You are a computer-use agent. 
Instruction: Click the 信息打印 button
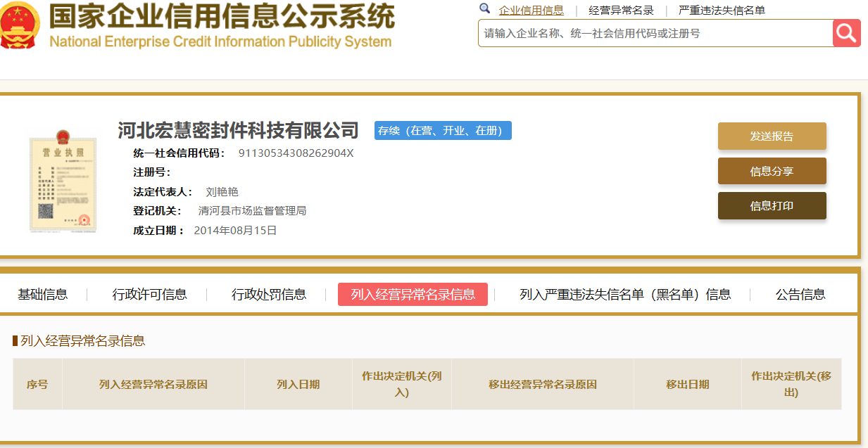tap(772, 205)
